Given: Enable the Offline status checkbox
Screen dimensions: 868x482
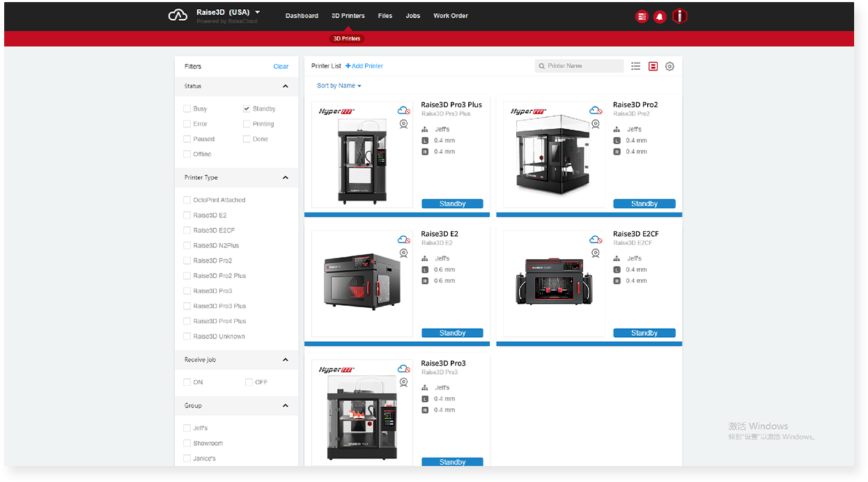Looking at the screenshot, I should pyautogui.click(x=187, y=154).
